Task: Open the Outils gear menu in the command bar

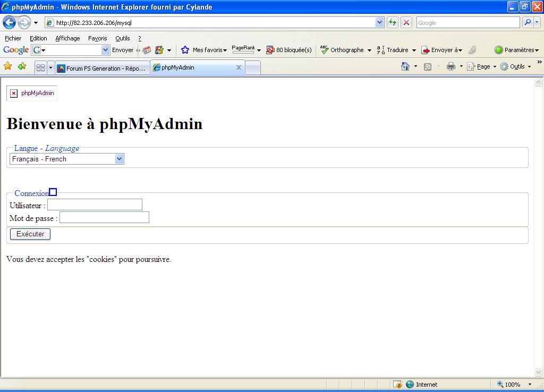Action: pyautogui.click(x=515, y=66)
